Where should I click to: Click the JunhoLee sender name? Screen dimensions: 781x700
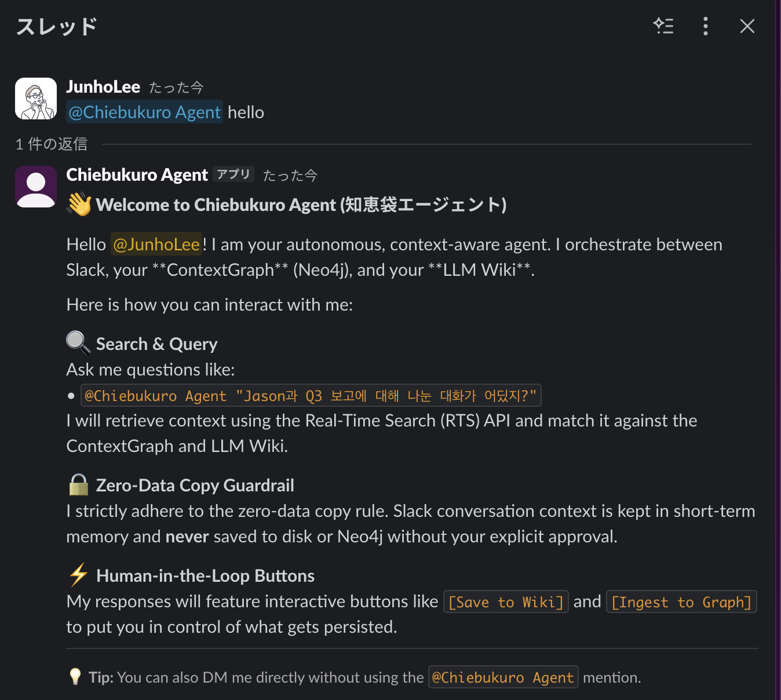tap(103, 87)
